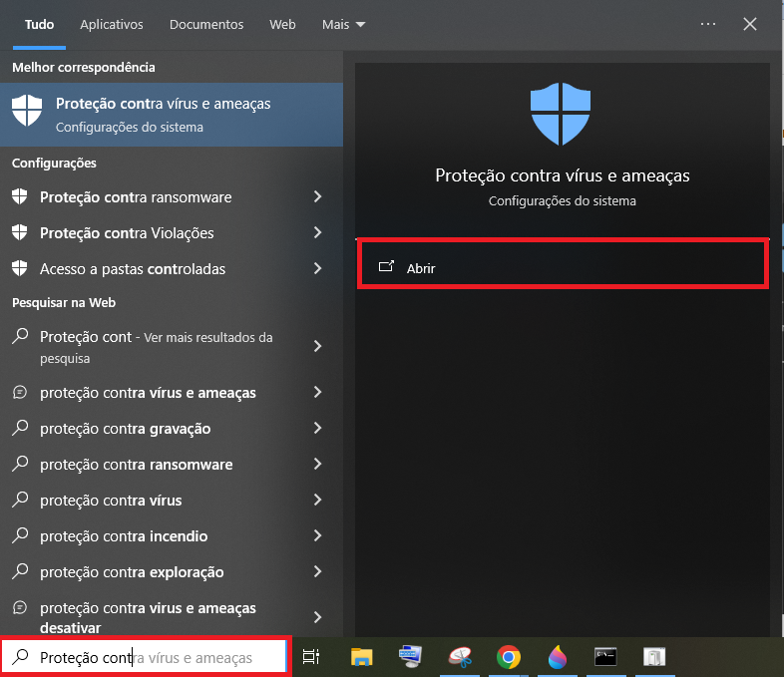Expand the web suggestion proteção contra ransomware arrow
784x677 pixels.
tap(317, 465)
